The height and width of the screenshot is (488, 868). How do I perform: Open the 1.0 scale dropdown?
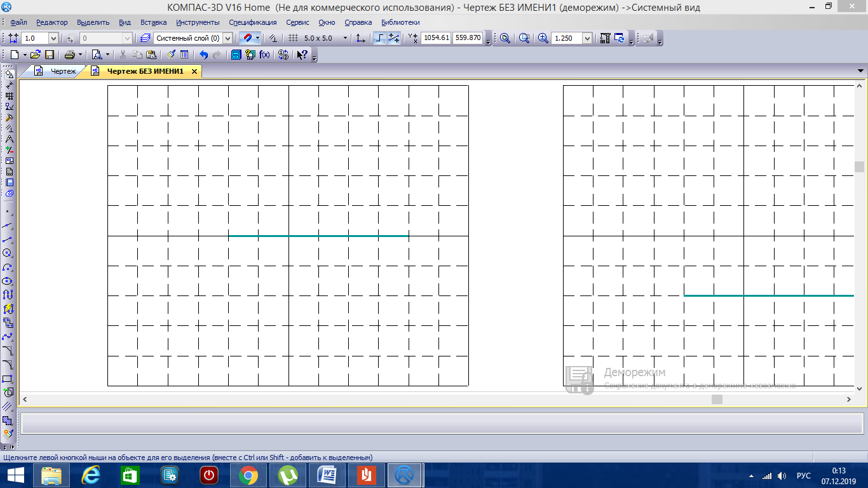[53, 38]
